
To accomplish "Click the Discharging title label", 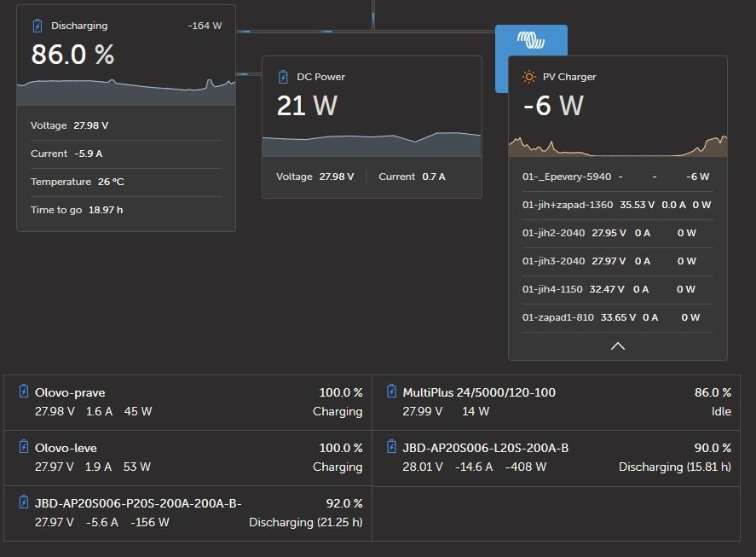I will [79, 26].
